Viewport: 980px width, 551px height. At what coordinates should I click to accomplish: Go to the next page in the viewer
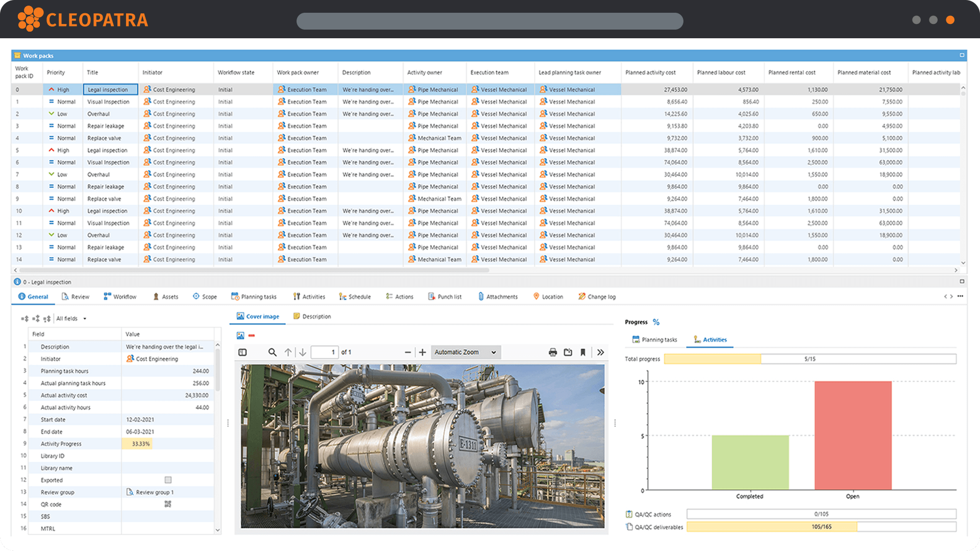pyautogui.click(x=303, y=352)
